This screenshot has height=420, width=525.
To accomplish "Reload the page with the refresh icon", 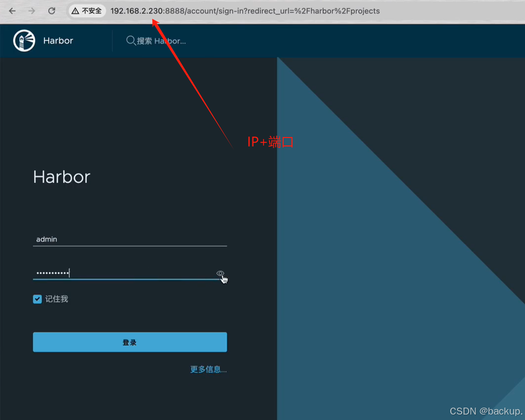I will click(x=51, y=11).
